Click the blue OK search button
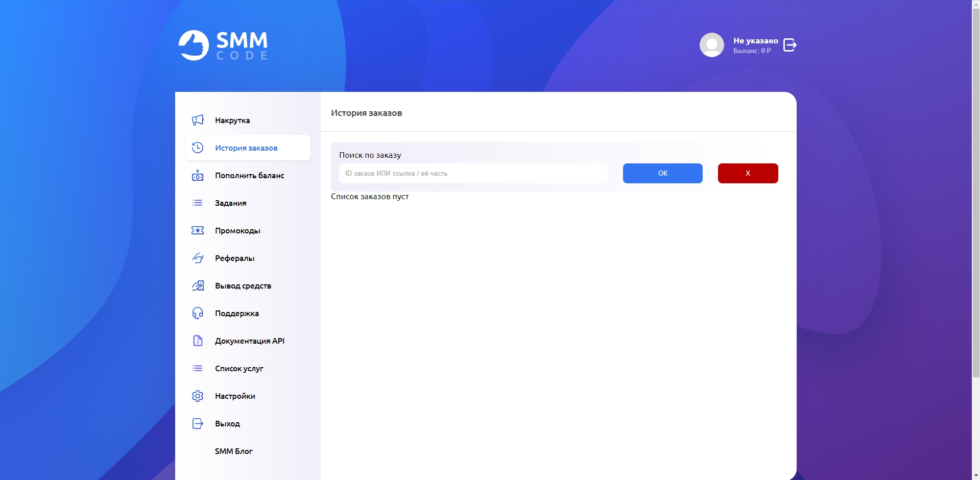980x480 pixels. (662, 173)
